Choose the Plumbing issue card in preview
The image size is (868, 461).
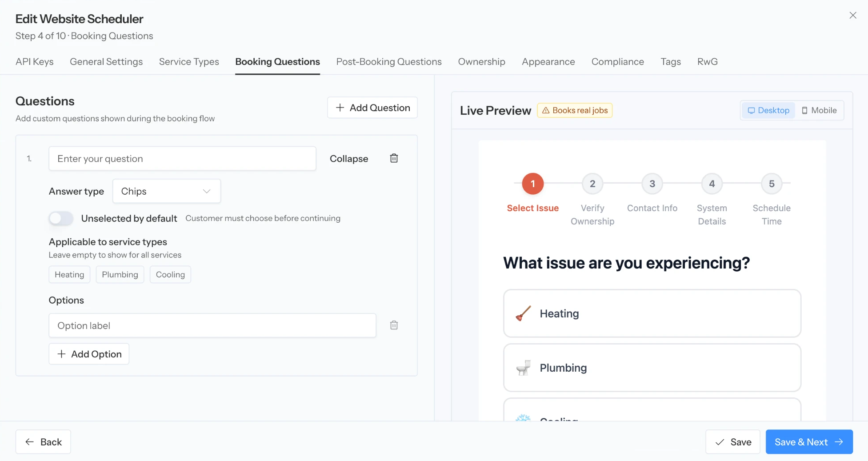pos(652,368)
